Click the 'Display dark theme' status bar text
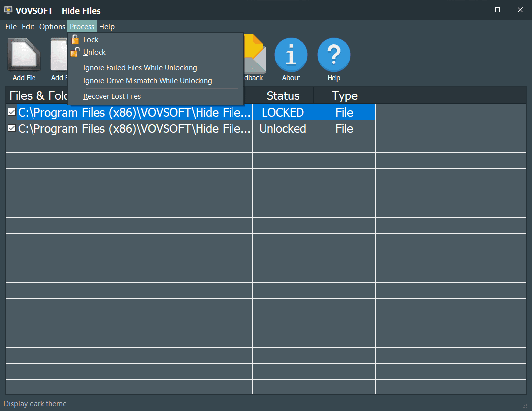 click(x=35, y=404)
